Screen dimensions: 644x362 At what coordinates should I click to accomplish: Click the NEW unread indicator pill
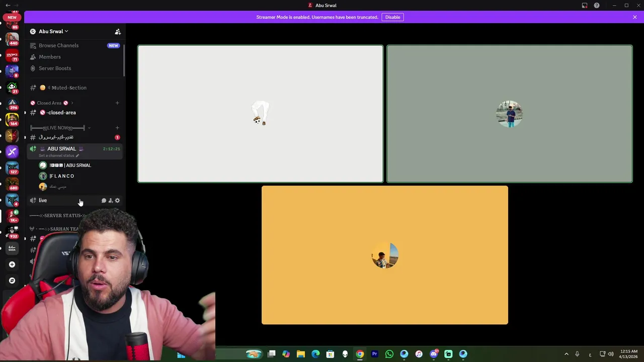click(x=12, y=17)
